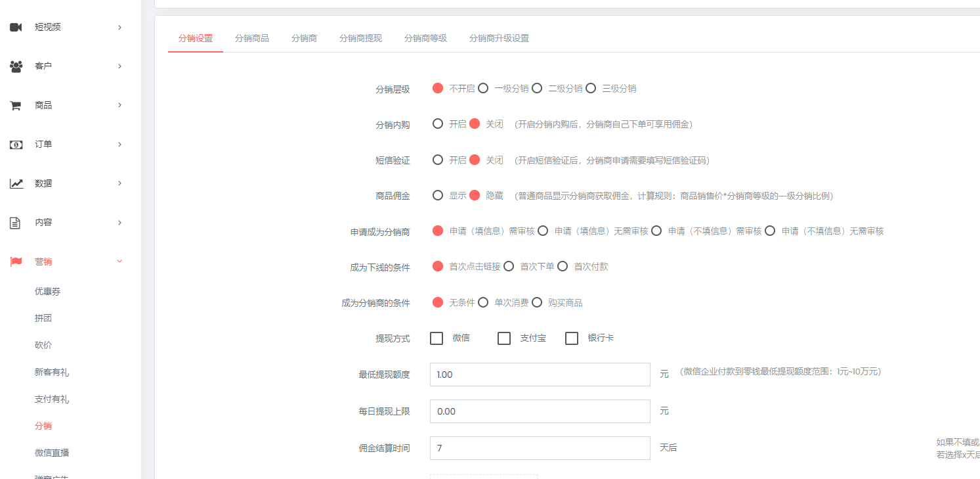Click the chart line icon for 数据

[x=16, y=183]
